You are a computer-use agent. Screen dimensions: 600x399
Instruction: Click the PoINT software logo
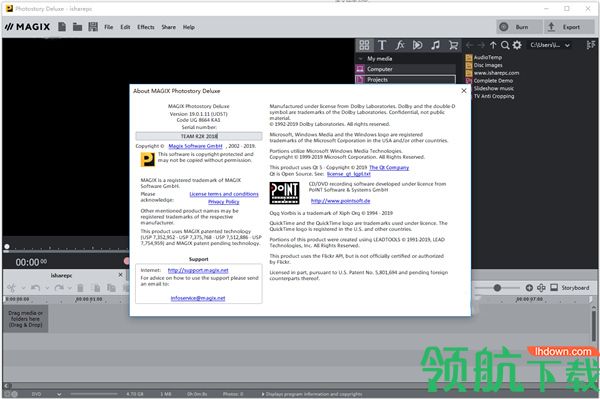[x=284, y=193]
